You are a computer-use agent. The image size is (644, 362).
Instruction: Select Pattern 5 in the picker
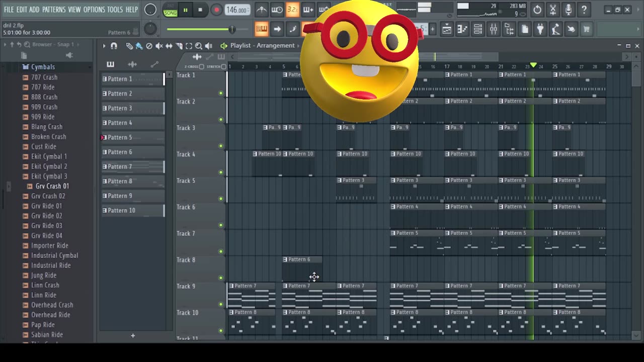click(133, 137)
